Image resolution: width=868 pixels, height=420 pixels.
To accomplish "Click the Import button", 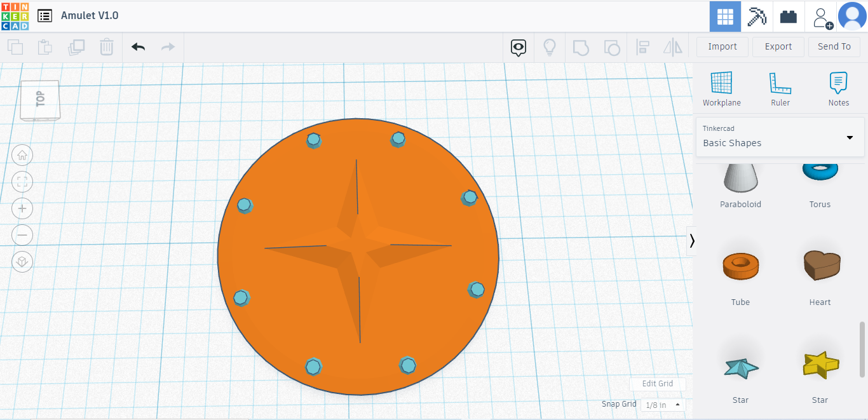I will [722, 46].
